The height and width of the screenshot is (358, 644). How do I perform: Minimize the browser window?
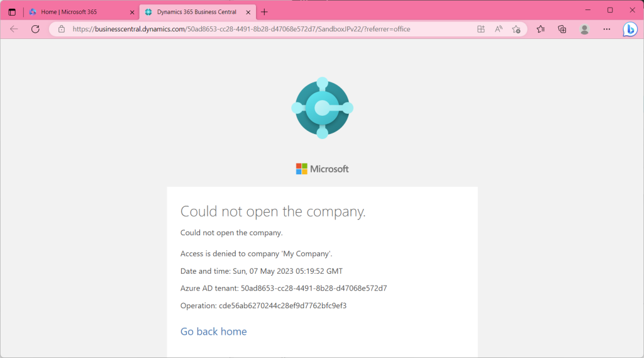[588, 10]
